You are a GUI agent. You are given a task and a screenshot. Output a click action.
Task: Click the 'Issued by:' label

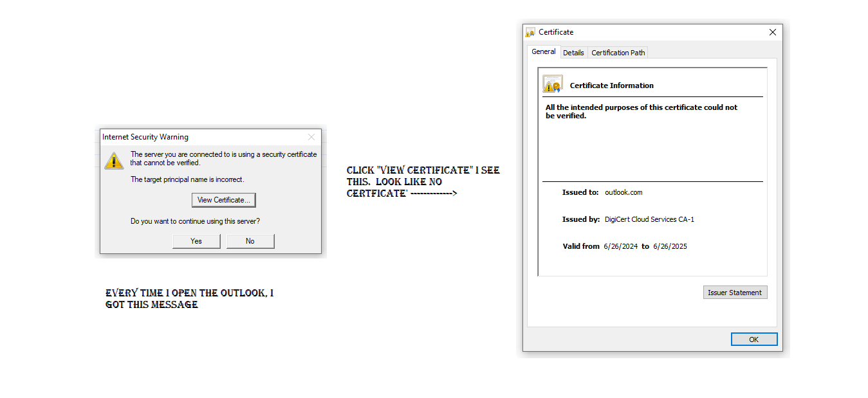click(x=581, y=219)
